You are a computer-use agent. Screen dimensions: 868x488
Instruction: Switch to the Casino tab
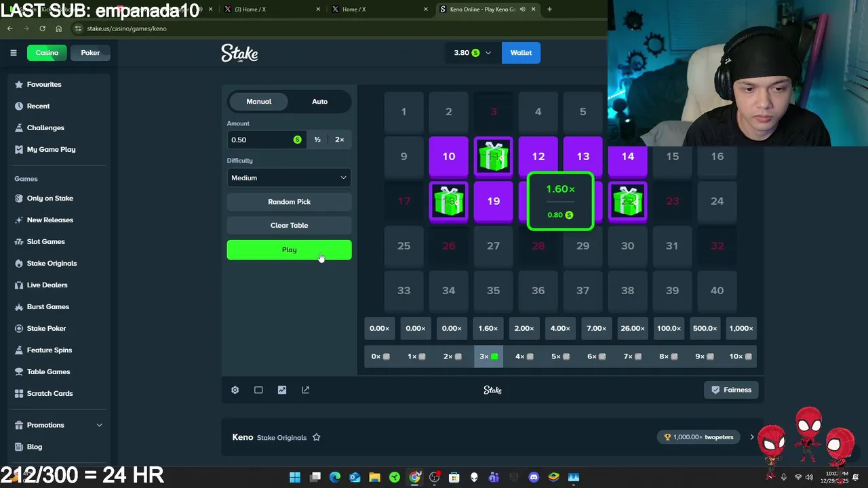coord(47,53)
